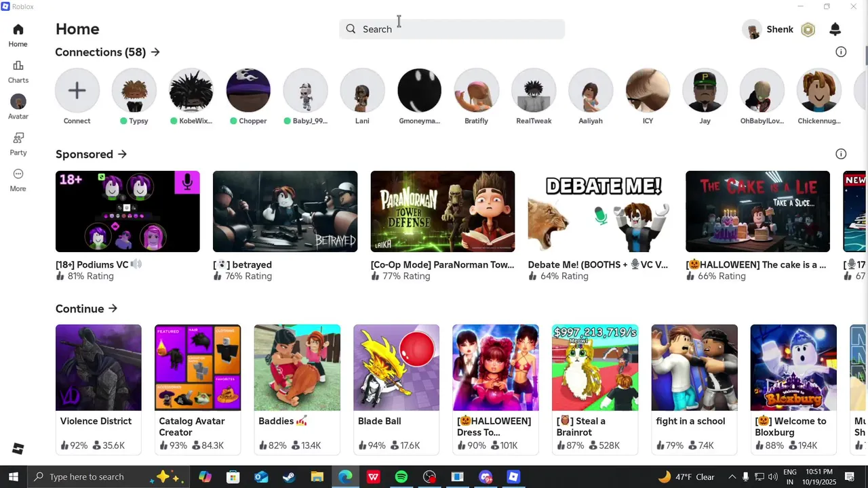Open the Windows Start menu
Image resolution: width=868 pixels, height=488 pixels.
[13, 477]
